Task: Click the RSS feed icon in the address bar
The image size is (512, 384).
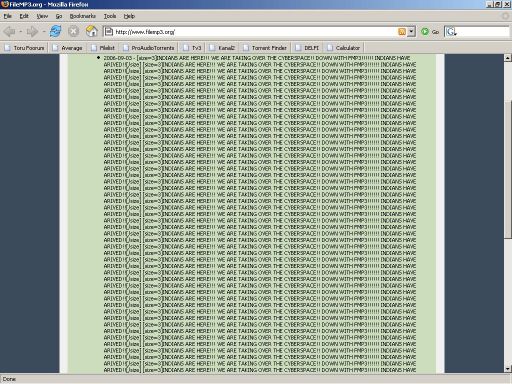Action: [402, 32]
